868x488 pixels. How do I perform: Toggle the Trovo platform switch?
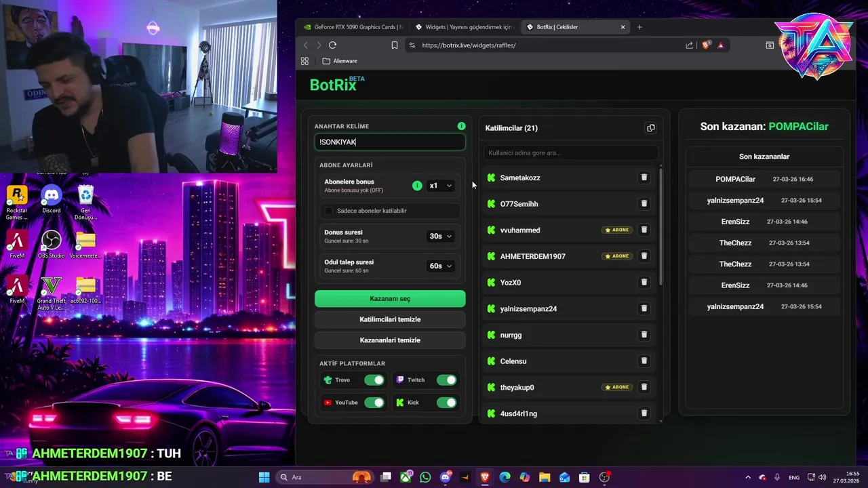[374, 380]
